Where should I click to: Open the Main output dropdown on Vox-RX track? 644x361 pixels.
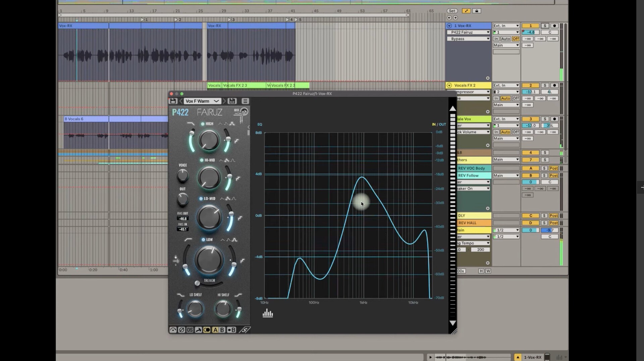coord(506,45)
